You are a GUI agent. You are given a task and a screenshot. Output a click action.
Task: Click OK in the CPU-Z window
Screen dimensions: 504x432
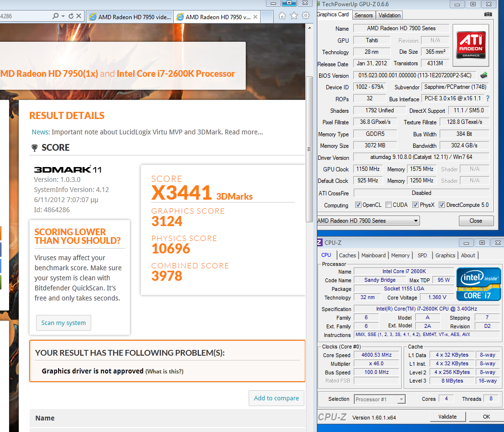click(486, 417)
